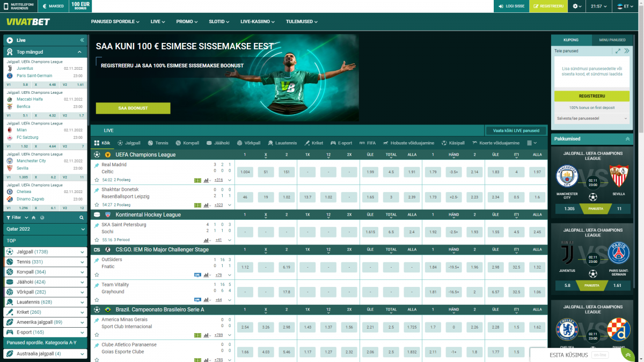The image size is (644, 362).
Task: Click Vaata kõiki LIVE panuseid link
Action: tap(516, 130)
